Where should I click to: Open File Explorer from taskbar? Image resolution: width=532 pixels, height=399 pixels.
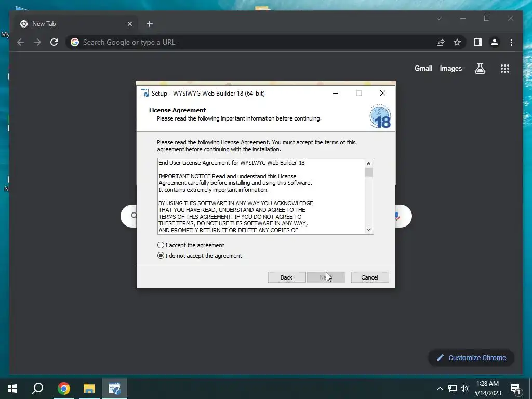click(x=89, y=389)
